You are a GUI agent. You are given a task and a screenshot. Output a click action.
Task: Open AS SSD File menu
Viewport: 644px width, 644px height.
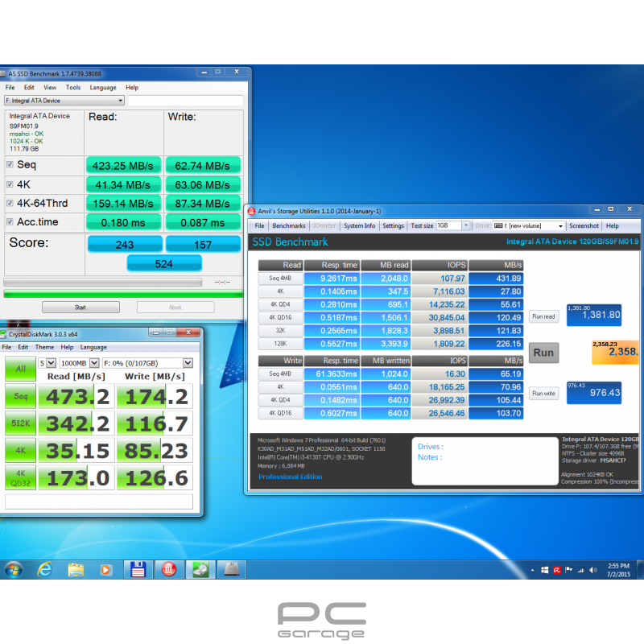pyautogui.click(x=10, y=88)
